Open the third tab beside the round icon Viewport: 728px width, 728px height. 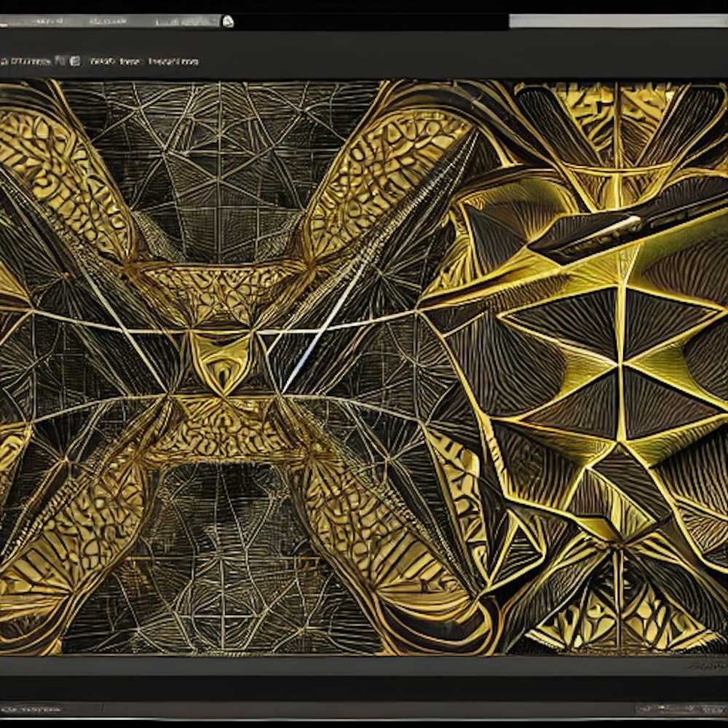(x=187, y=21)
